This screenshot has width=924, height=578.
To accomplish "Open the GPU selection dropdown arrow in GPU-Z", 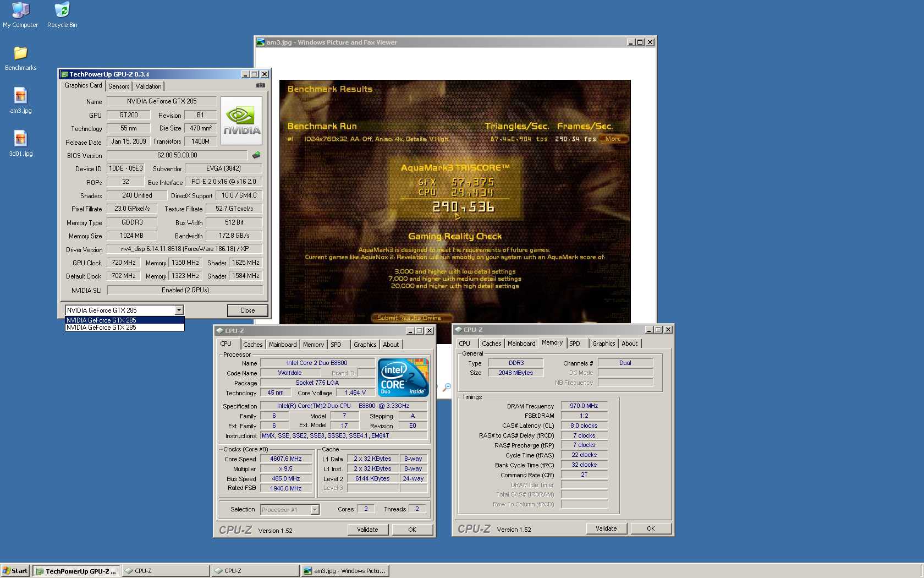I will tap(179, 310).
